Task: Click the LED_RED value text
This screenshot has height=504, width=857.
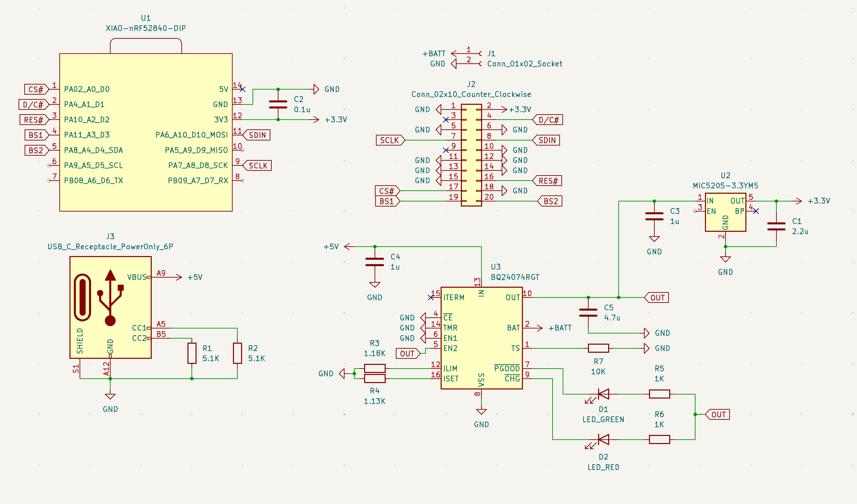Action: pos(603,467)
